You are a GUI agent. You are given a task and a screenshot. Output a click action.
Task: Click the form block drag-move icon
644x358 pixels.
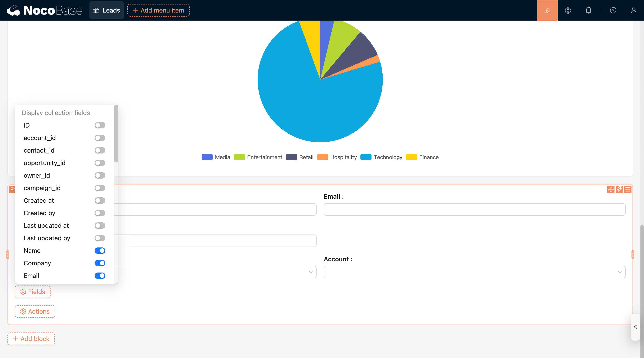pyautogui.click(x=610, y=189)
